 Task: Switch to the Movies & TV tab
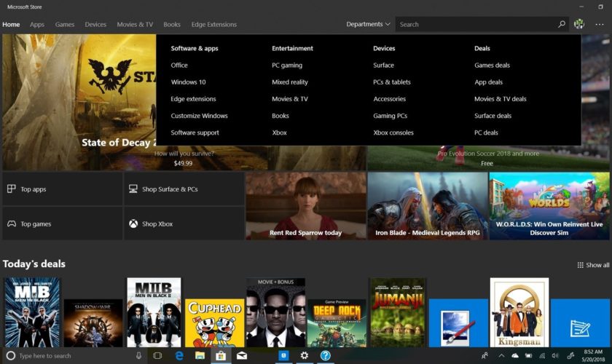[x=135, y=24]
